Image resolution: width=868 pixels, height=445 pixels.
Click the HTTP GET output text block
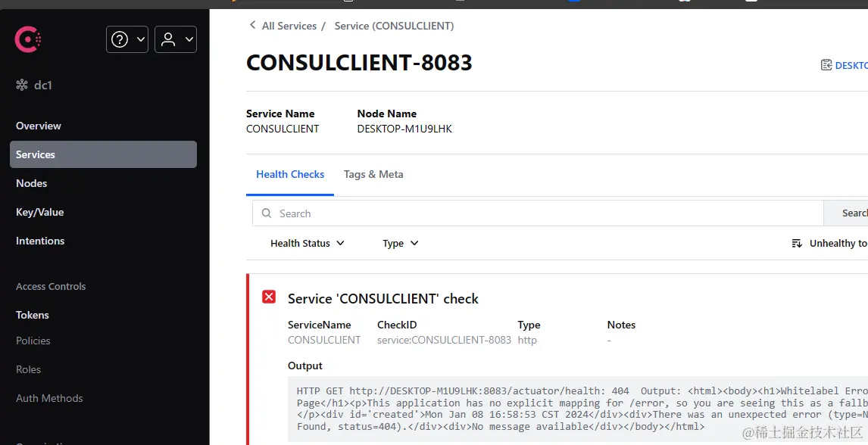point(578,409)
